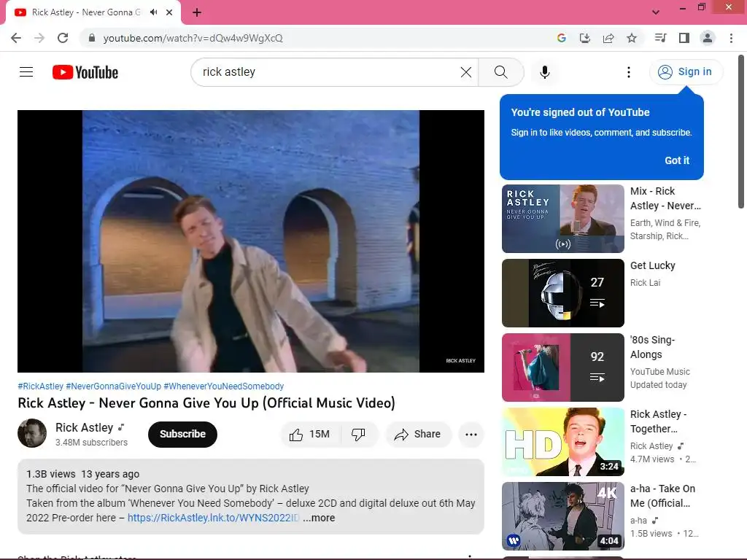Open '80s Sing-Alongs playlist thumbnail

(562, 367)
